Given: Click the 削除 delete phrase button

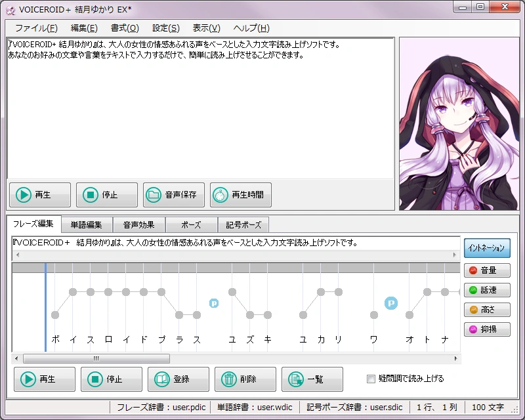Looking at the screenshot, I should [x=245, y=379].
